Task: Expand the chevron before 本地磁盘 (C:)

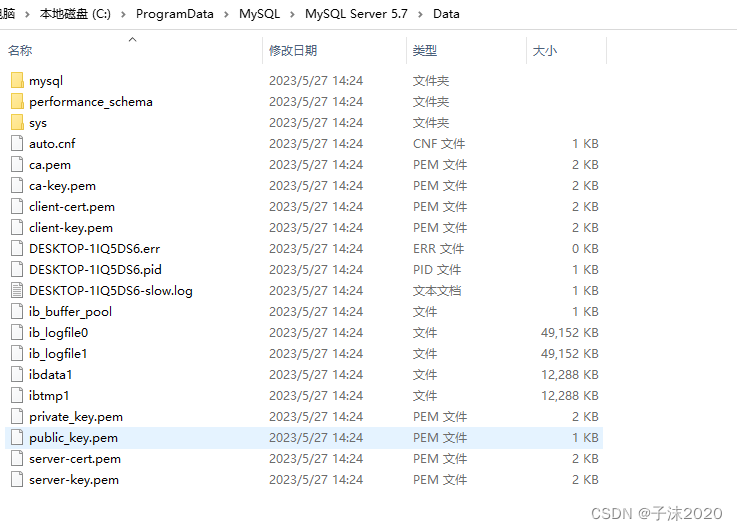Action: [27, 15]
